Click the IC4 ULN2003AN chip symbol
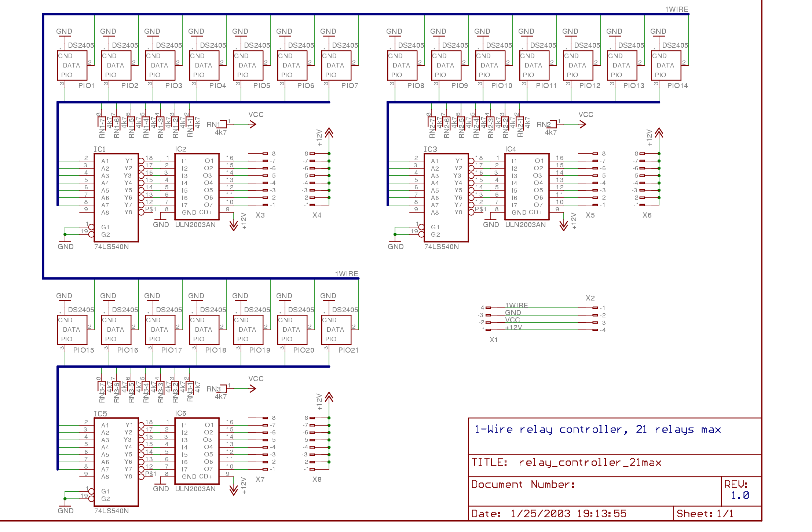 tap(527, 186)
